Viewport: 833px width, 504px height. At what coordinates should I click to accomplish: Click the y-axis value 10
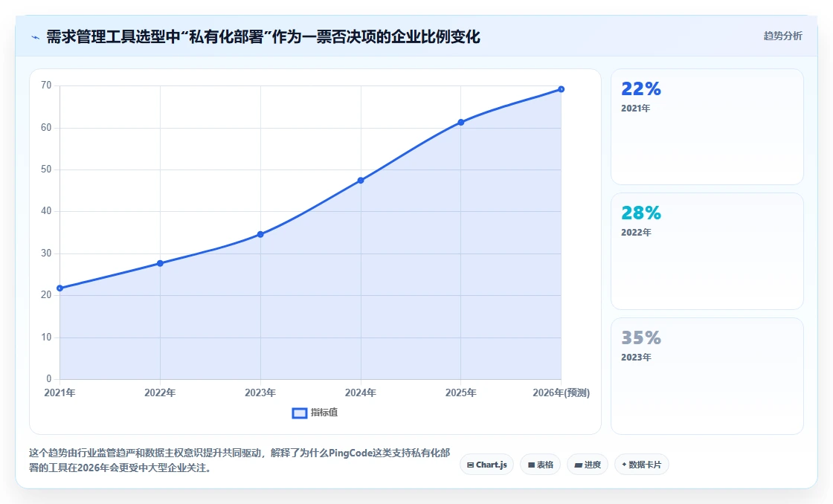(46, 337)
